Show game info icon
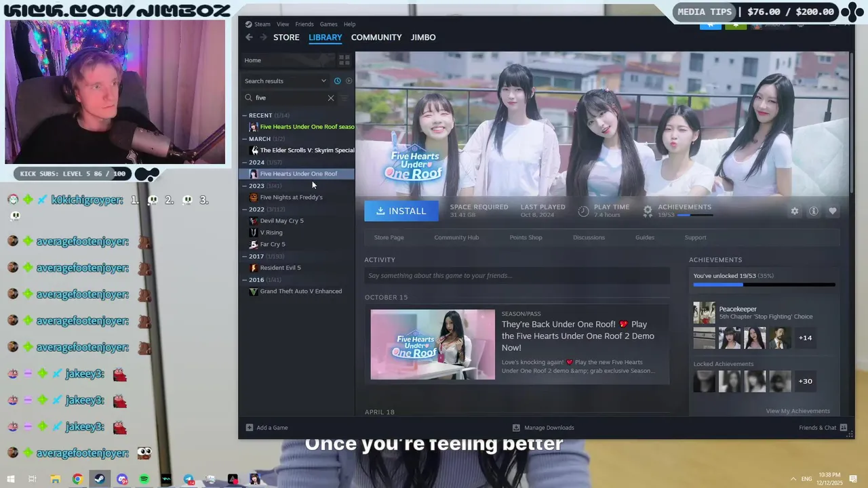 point(814,211)
